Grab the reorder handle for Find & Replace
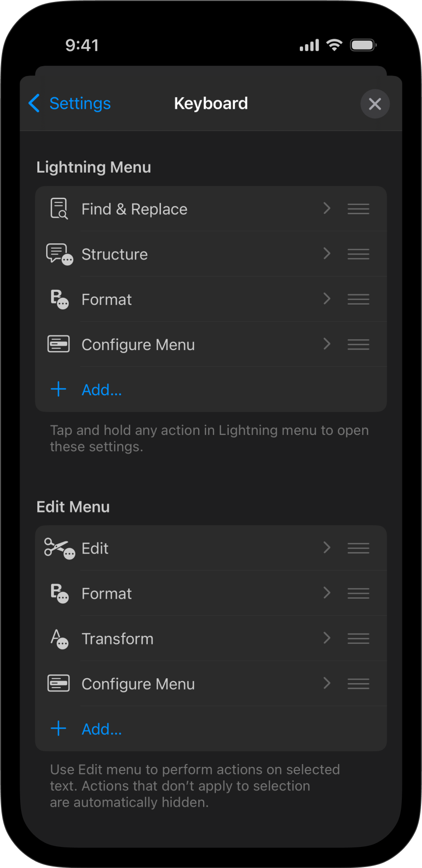The image size is (422, 868). (358, 209)
